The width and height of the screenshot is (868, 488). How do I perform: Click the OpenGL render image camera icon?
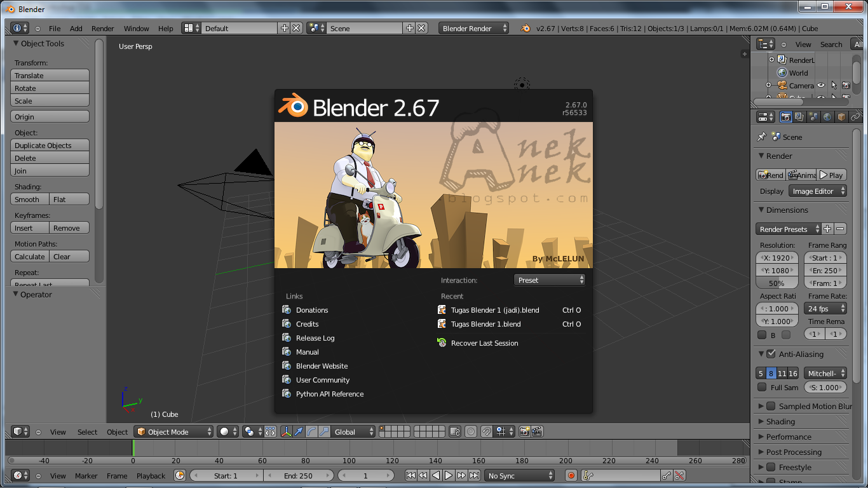tap(524, 431)
